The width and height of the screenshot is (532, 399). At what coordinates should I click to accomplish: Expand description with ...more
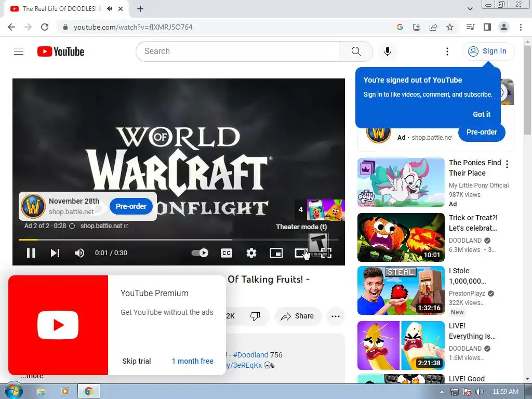coord(32,376)
